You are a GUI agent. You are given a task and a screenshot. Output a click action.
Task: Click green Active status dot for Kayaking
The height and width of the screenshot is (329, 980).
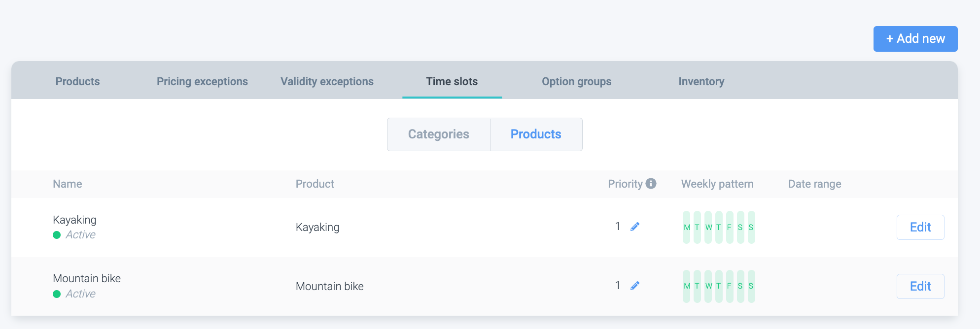(x=57, y=235)
